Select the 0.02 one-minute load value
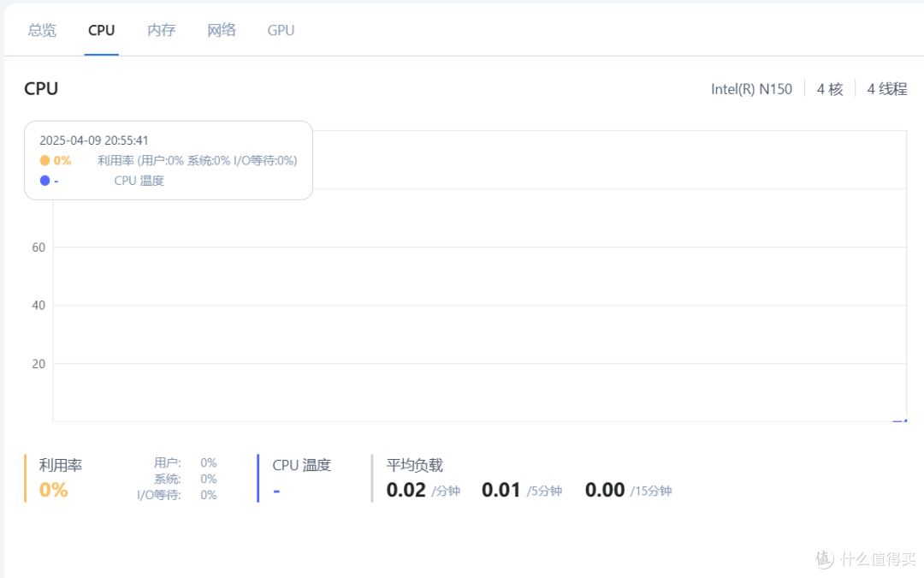924x578 pixels. 406,490
